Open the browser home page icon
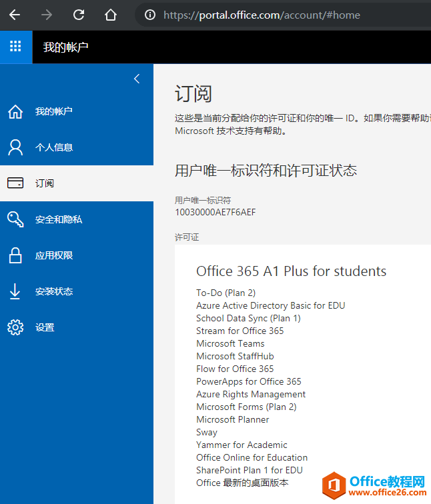The image size is (431, 504). 111,15
